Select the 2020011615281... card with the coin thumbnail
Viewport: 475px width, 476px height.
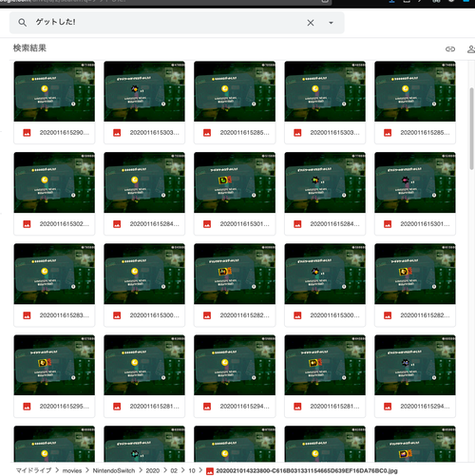[144, 376]
